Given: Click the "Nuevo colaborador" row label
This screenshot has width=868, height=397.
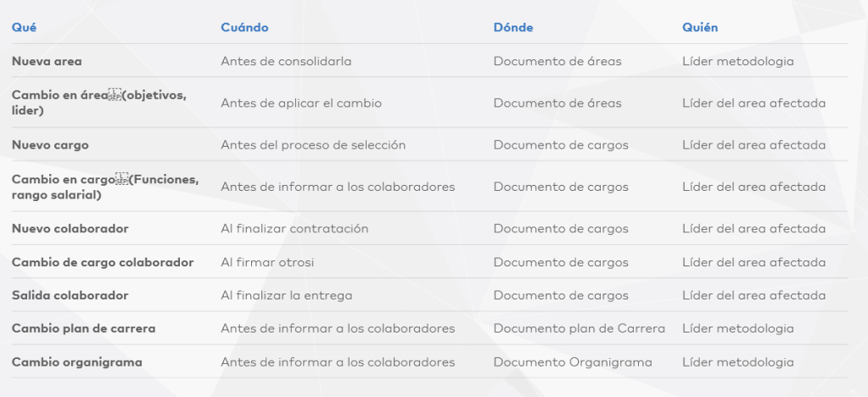Looking at the screenshot, I should click(70, 229).
